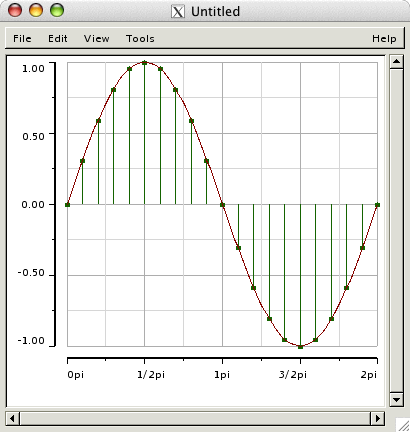The height and width of the screenshot is (432, 410).
Task: Click the 1.00 y-axis label
Action: tap(33, 69)
